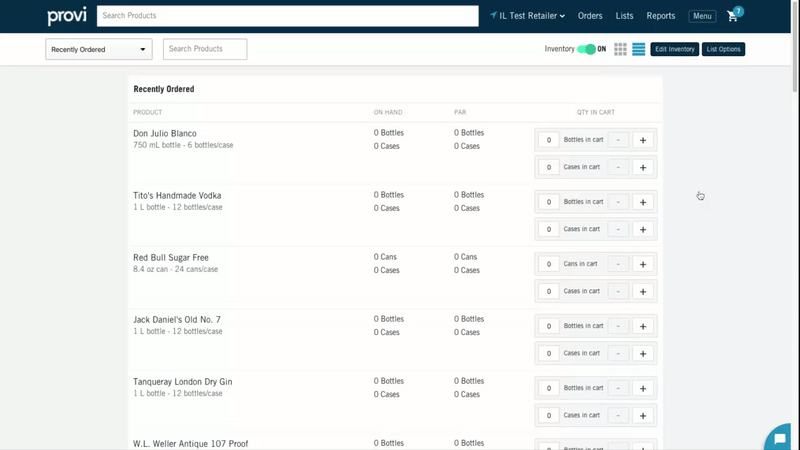Click the Edit Inventory button

tap(674, 49)
